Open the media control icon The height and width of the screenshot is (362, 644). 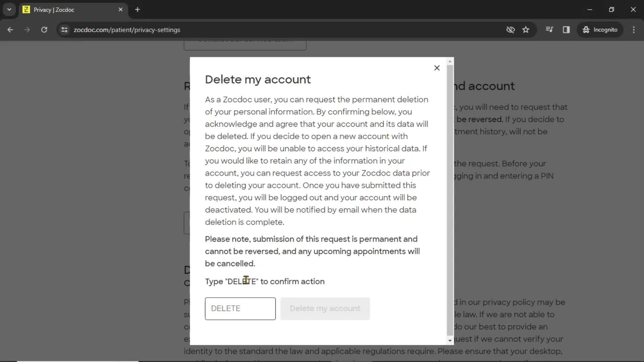[x=549, y=30]
